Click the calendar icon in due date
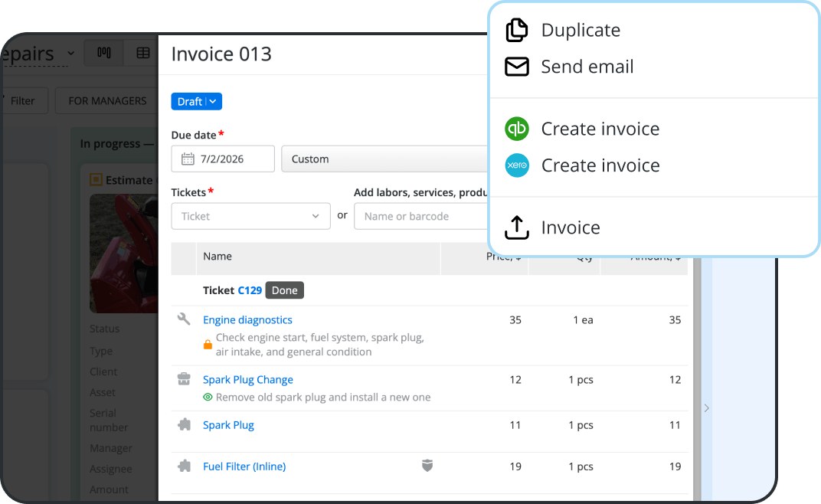Screen dimensions: 821x504 point(188,159)
